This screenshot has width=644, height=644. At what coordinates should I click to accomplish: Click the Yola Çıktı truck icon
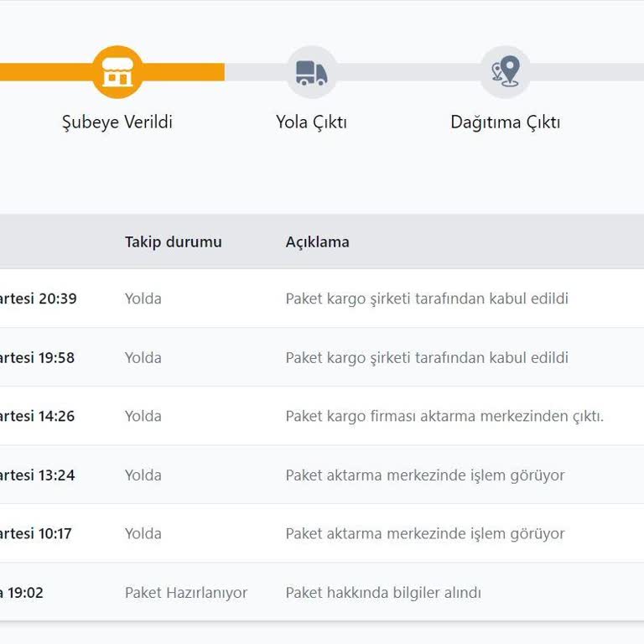point(312,72)
